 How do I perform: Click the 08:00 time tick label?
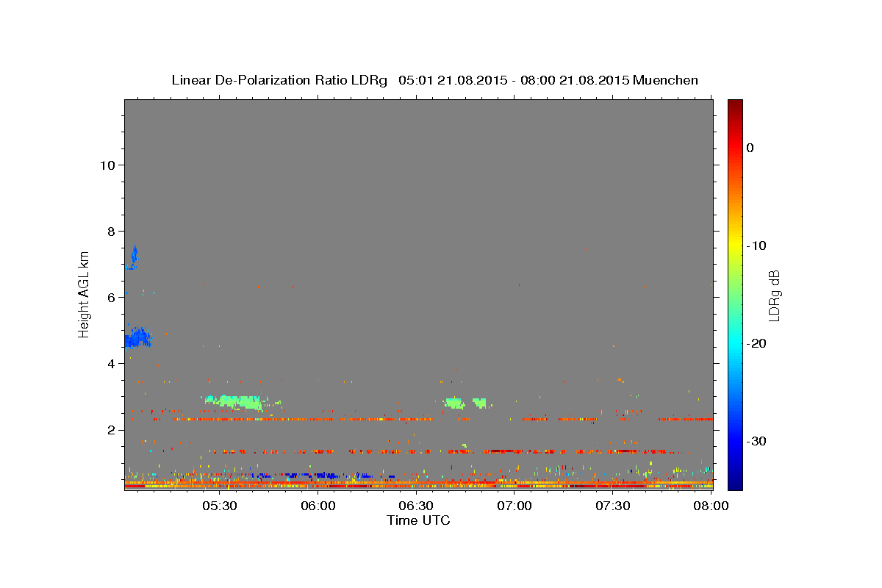[711, 506]
